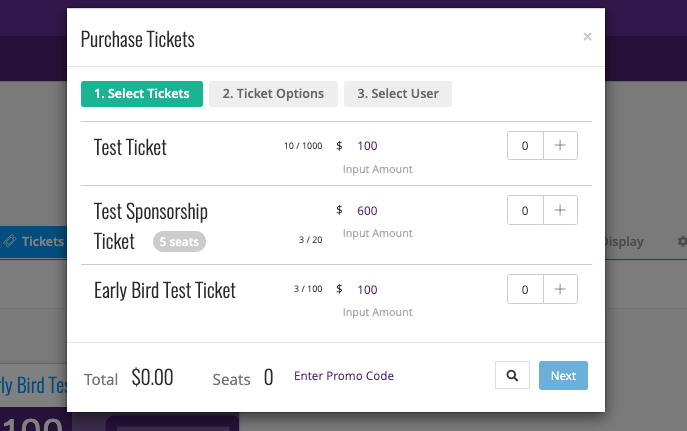
Task: Click the magnifying glass search button
Action: point(512,375)
